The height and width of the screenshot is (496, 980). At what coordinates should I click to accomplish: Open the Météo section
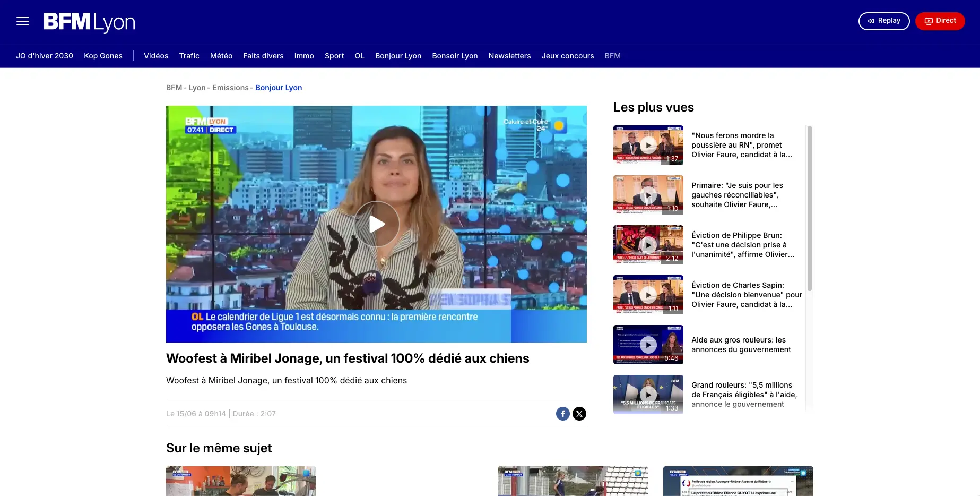(x=221, y=56)
